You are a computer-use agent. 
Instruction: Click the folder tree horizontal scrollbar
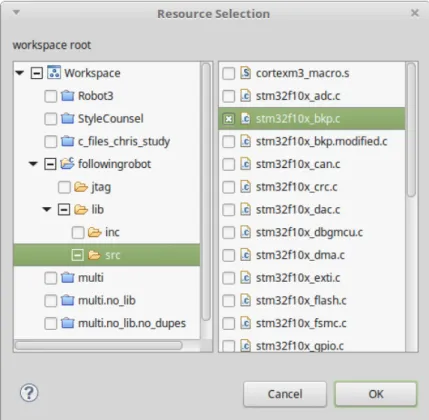click(x=99, y=345)
